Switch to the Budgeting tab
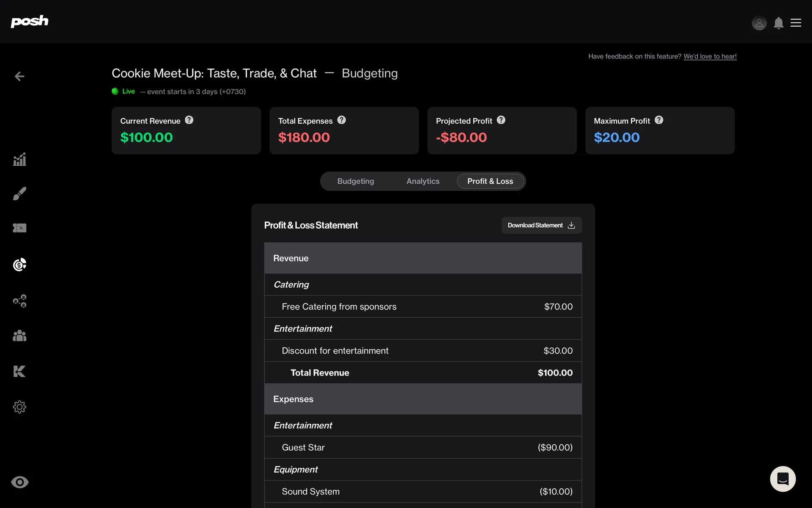The width and height of the screenshot is (812, 508). [355, 181]
